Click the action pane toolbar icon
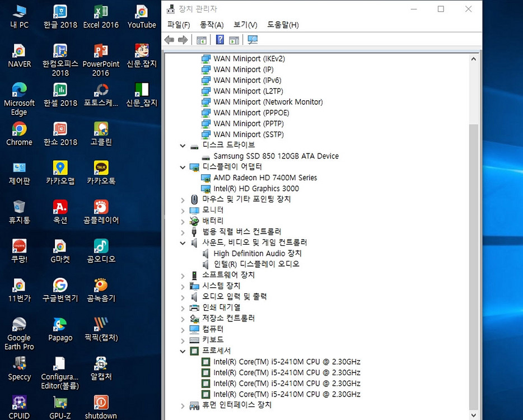The height and width of the screenshot is (420, 523). (x=234, y=40)
